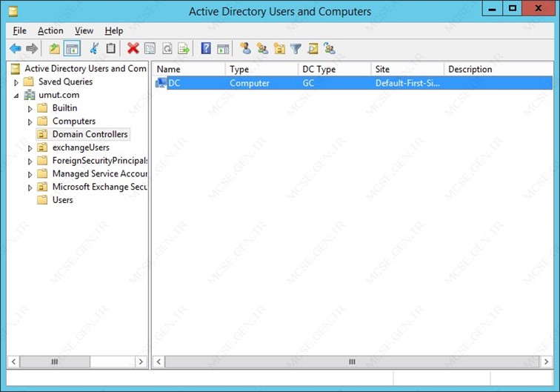Sort by Site column header
Screen dimensions: 560x392
click(x=407, y=70)
